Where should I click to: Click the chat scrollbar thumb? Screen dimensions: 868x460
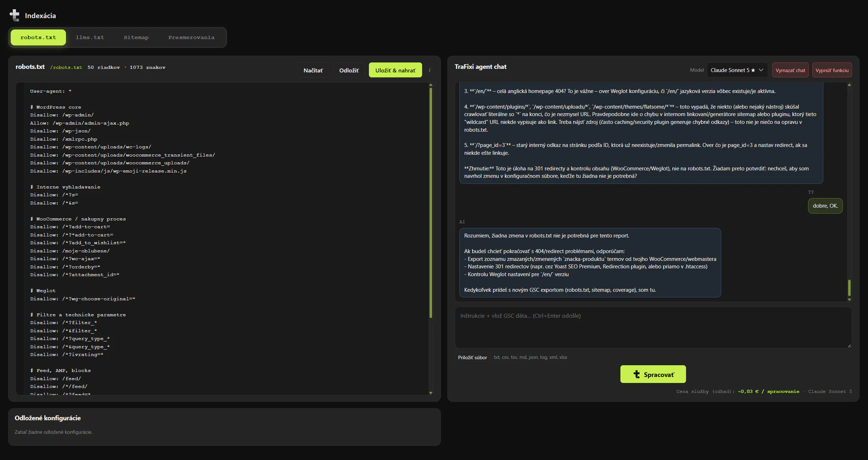[849, 287]
